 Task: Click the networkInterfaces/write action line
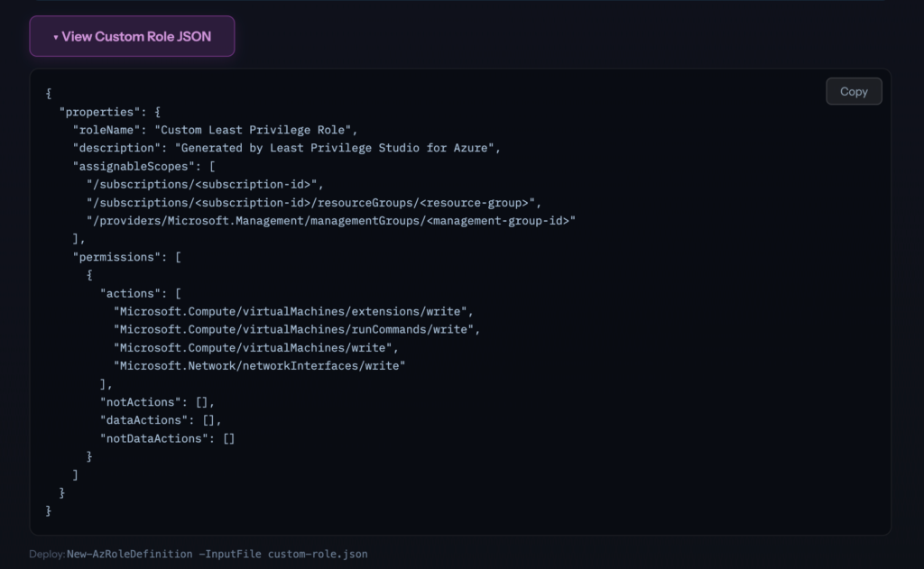259,365
